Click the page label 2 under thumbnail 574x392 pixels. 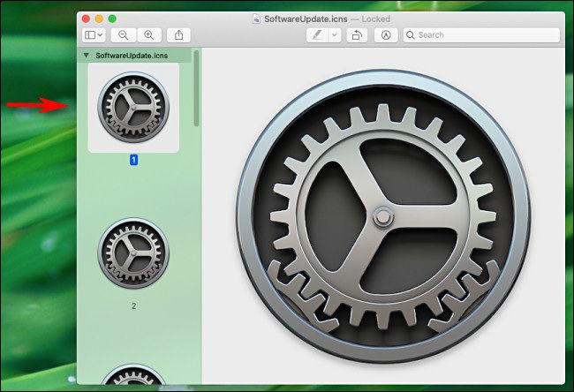pyautogui.click(x=133, y=305)
